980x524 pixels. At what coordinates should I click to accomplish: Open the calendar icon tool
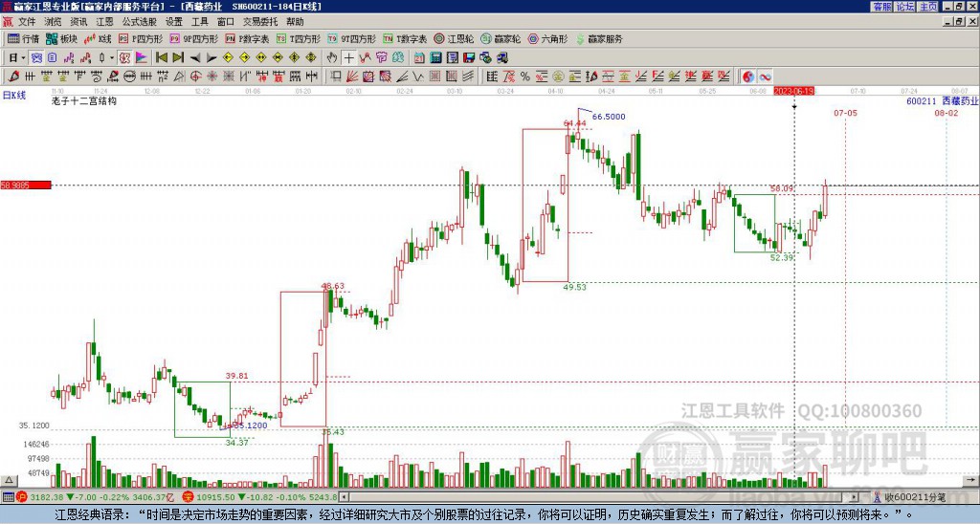tap(419, 58)
